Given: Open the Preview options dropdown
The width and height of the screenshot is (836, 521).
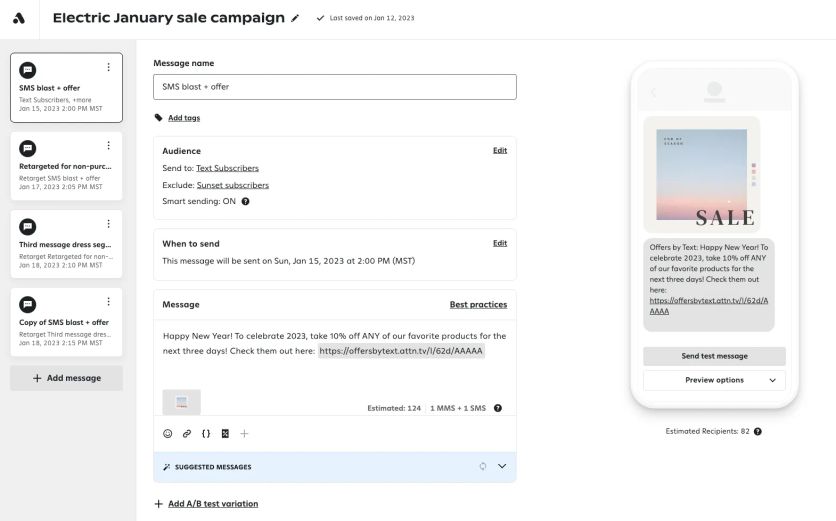Looking at the screenshot, I should (x=714, y=380).
